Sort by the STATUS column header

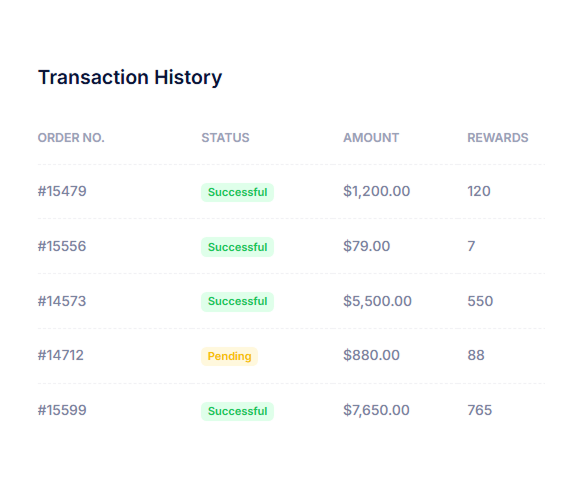click(x=225, y=138)
